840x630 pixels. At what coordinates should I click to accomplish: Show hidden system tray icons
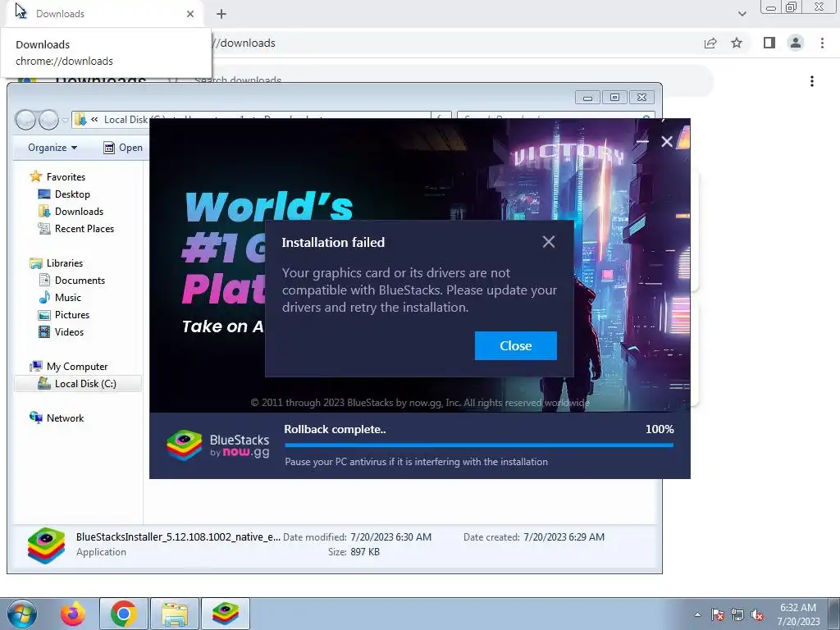point(697,614)
